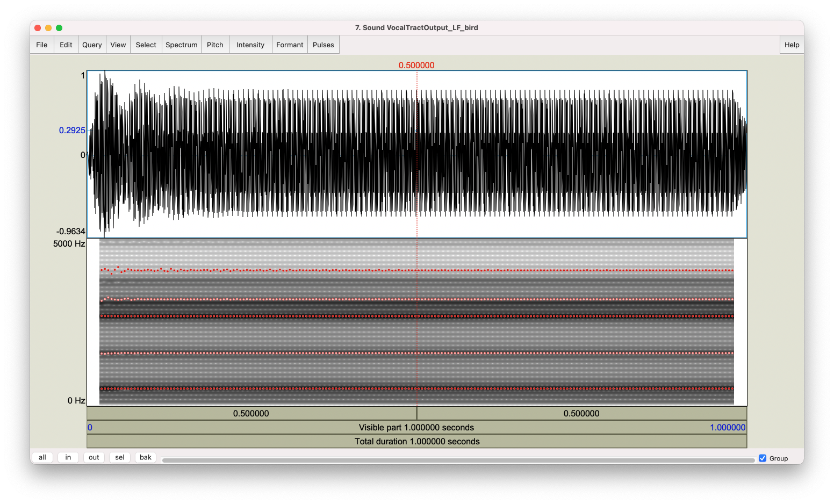Zoom out with the 'out' button
This screenshot has height=504, width=834.
(94, 457)
